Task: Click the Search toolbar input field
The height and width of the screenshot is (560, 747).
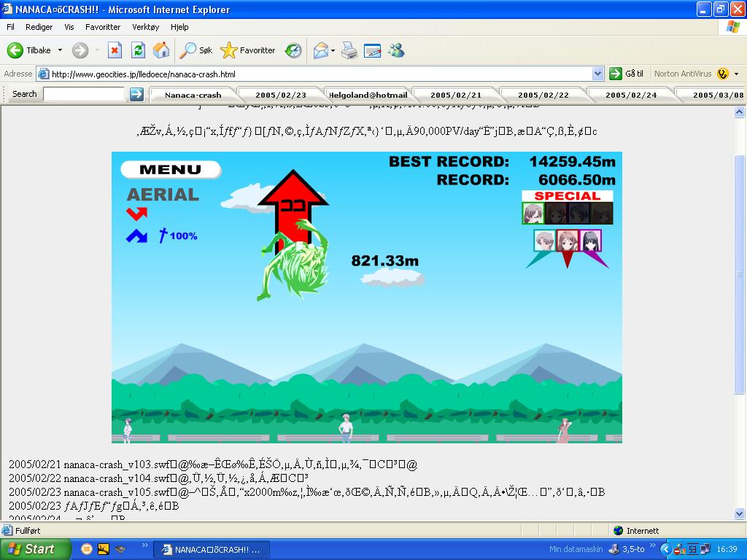Action: point(84,94)
